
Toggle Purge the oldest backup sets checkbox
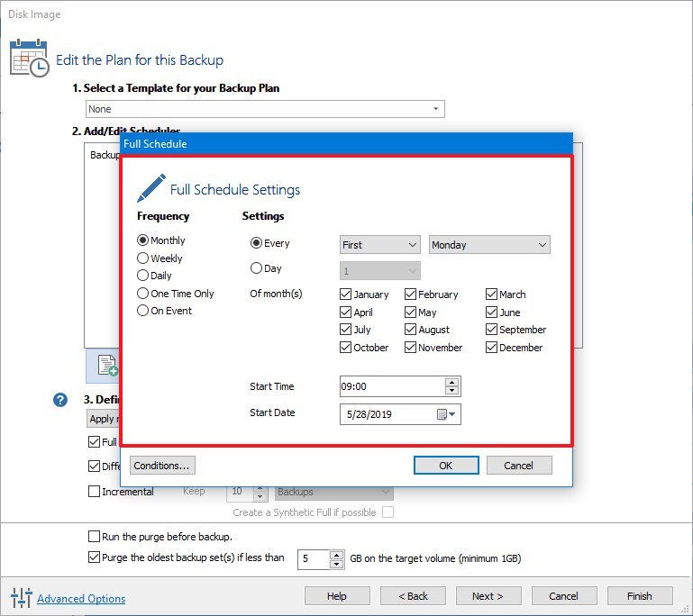tap(94, 557)
